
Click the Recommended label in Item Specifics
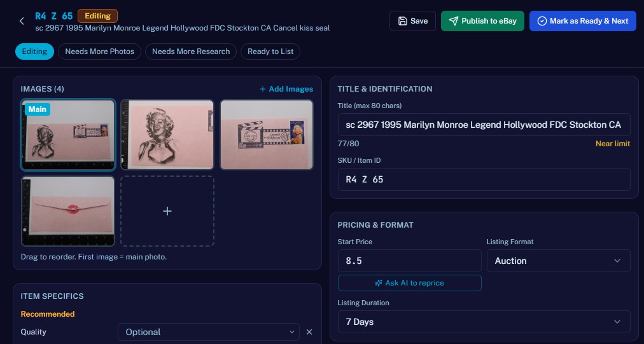coord(48,314)
